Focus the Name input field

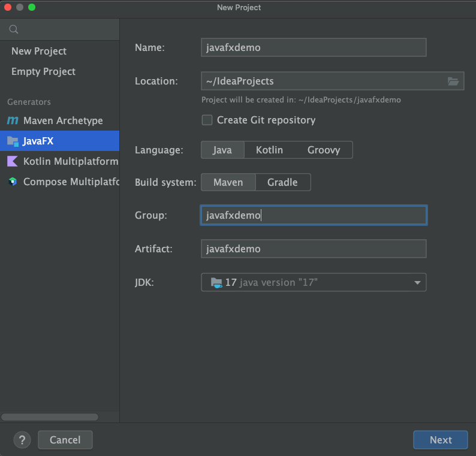[x=314, y=47]
